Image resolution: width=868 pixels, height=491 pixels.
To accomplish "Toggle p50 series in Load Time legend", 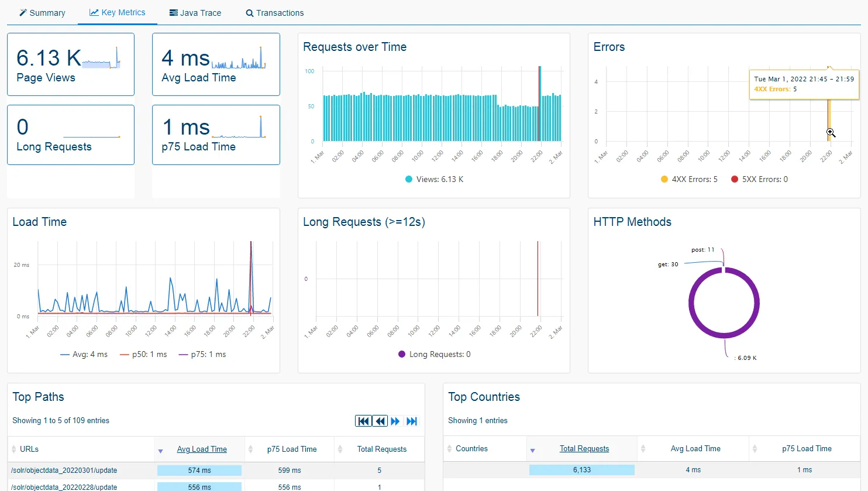I will coord(143,355).
